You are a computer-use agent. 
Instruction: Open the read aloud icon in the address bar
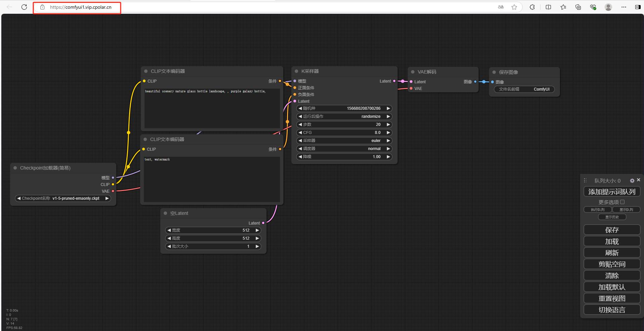click(501, 7)
